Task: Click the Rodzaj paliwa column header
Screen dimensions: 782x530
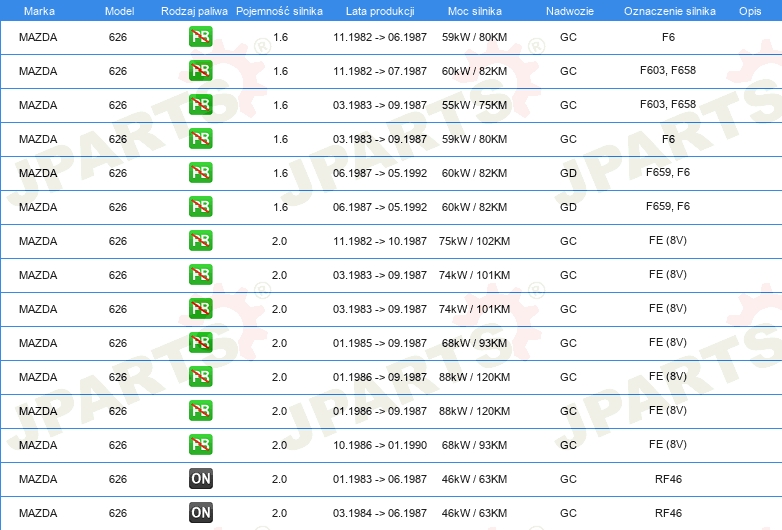Action: click(194, 10)
